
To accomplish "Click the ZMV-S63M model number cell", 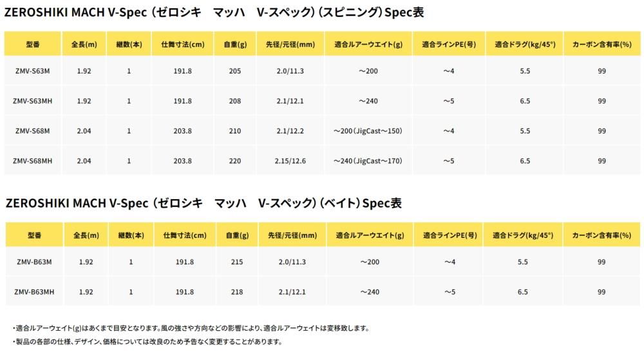I will point(32,71).
